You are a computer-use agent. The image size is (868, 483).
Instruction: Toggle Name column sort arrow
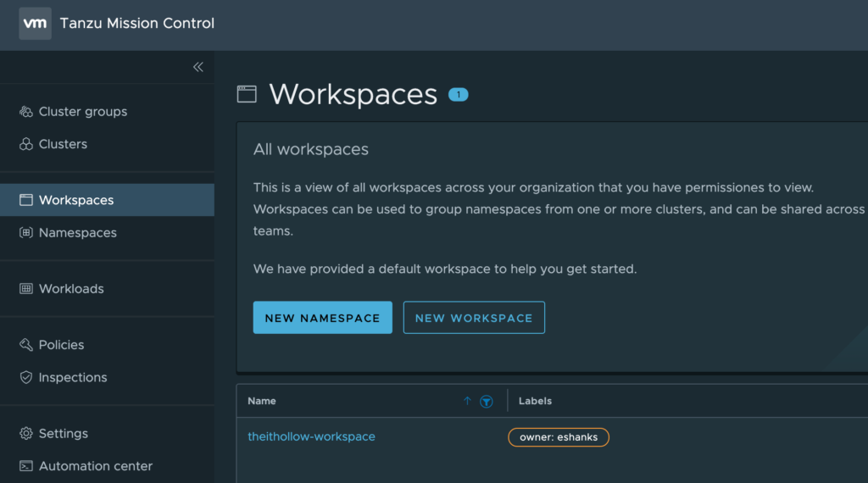(467, 401)
